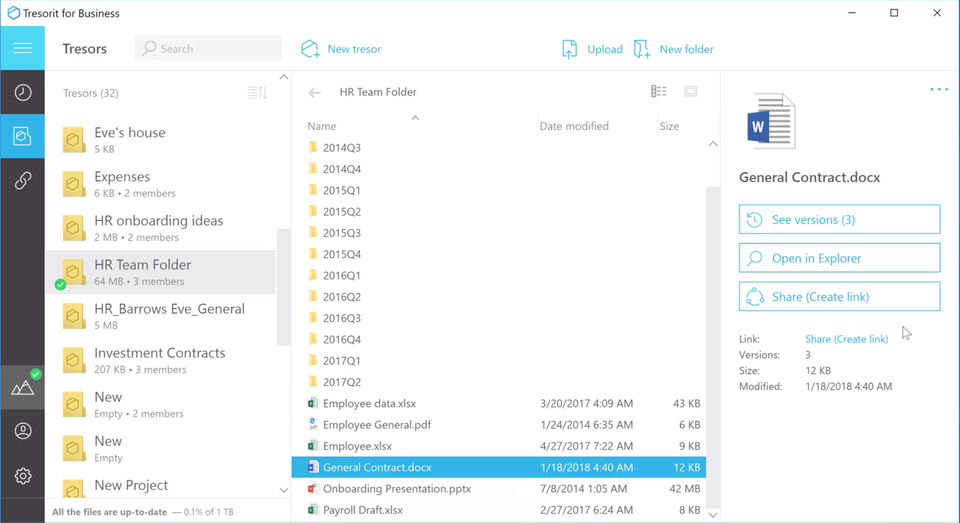Click Open in Explorer button
Screen dimensions: 960x523
(839, 258)
